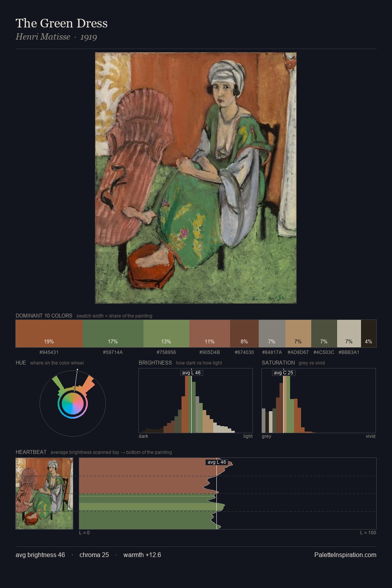Open the PaletteInspiration.com link
392x588 pixels.
345,555
